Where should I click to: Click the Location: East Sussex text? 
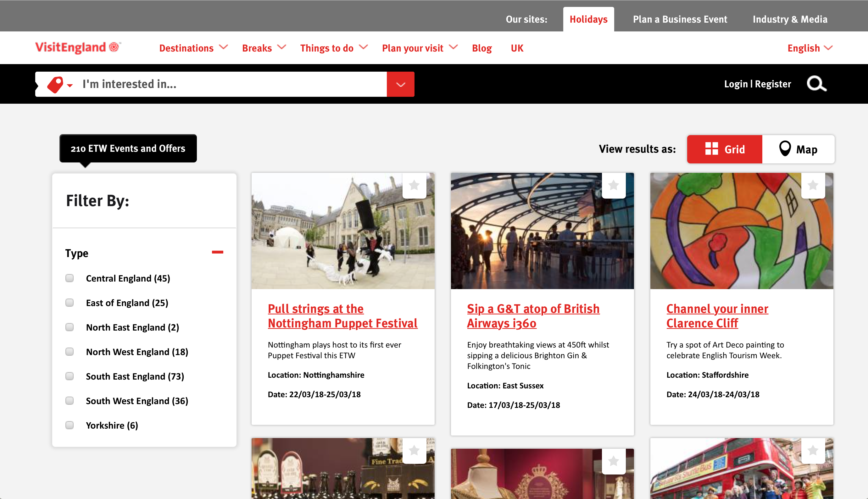505,386
